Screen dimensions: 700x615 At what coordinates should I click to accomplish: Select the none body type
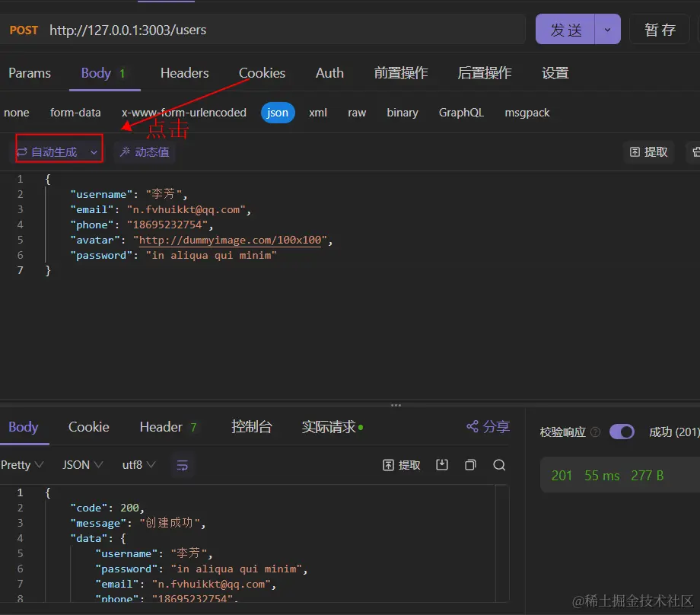17,113
